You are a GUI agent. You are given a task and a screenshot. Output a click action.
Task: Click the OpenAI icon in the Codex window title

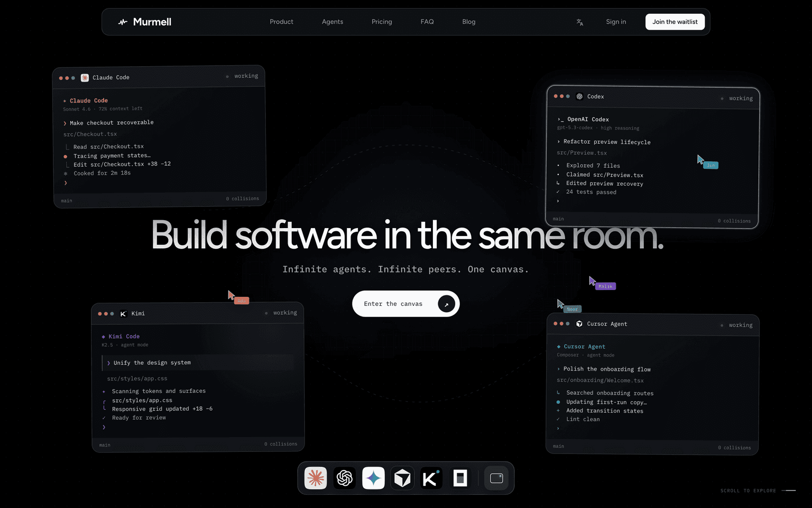tap(579, 96)
